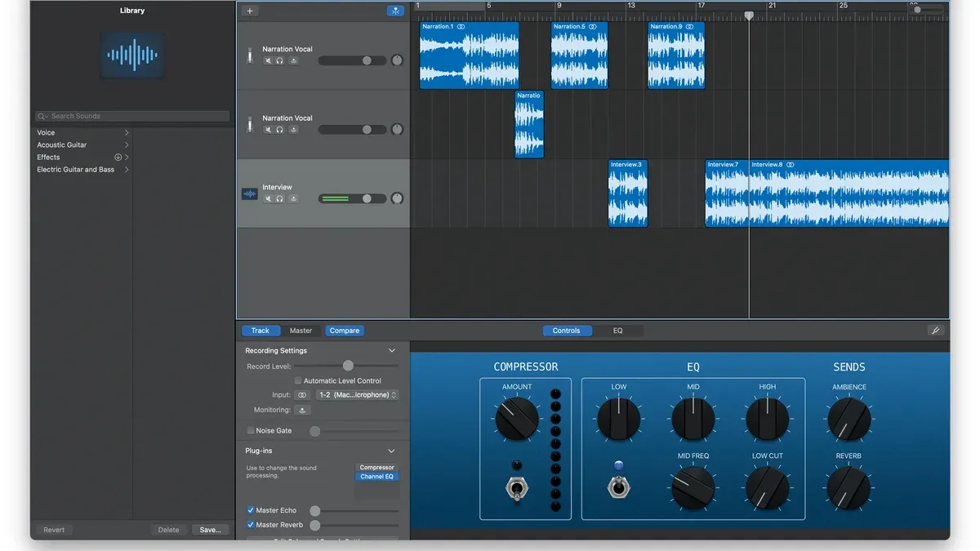Mute the second Narration Vocal track

pyautogui.click(x=268, y=130)
